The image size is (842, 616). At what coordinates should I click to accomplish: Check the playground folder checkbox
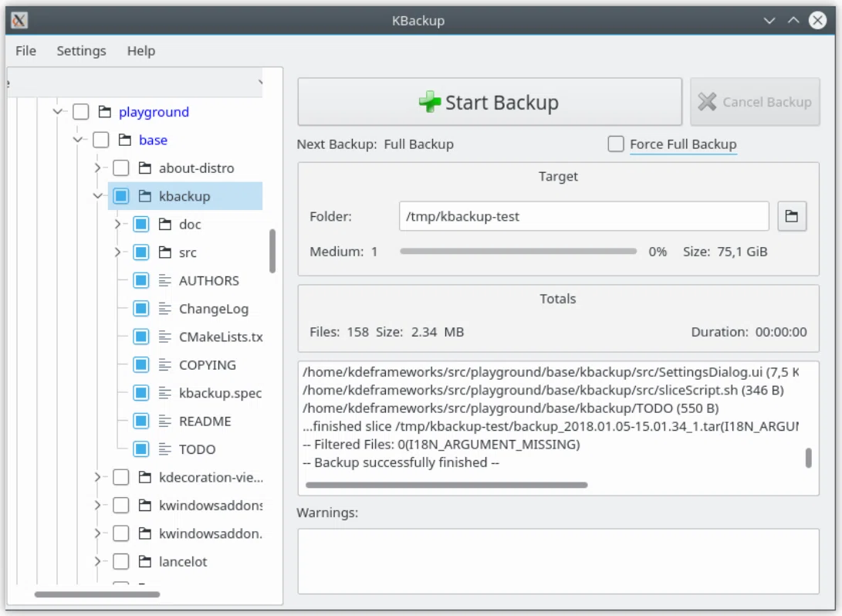(x=81, y=112)
